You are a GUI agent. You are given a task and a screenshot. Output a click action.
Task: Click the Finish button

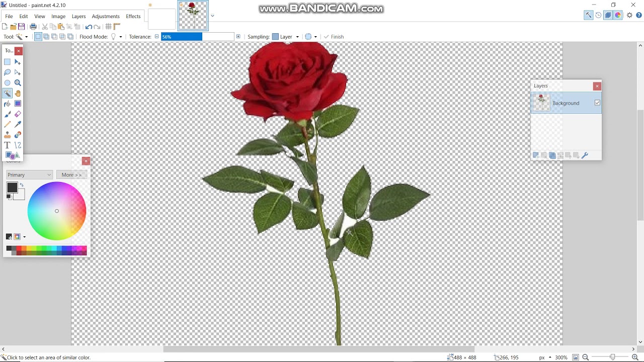tap(334, 37)
